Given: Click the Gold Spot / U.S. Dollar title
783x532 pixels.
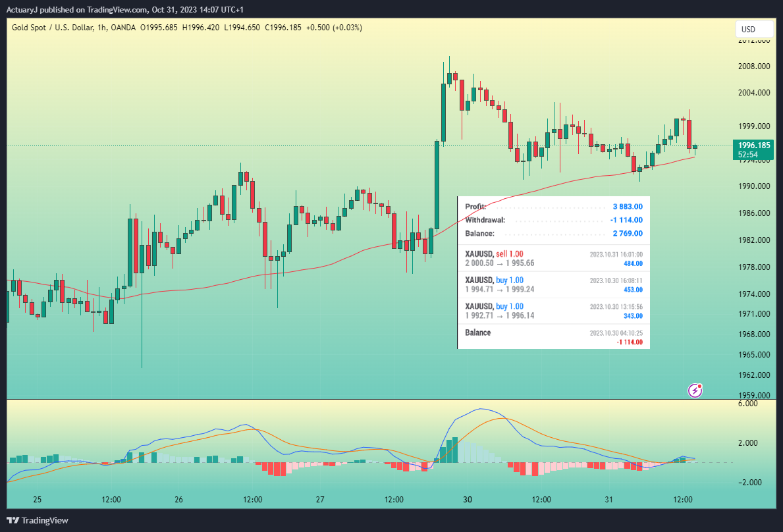Looking at the screenshot, I should pyautogui.click(x=53, y=28).
